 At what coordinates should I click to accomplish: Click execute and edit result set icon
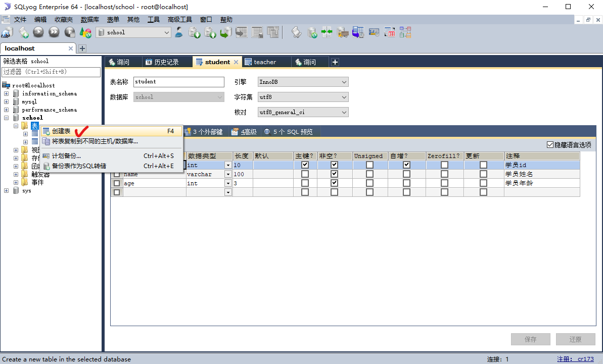point(70,32)
